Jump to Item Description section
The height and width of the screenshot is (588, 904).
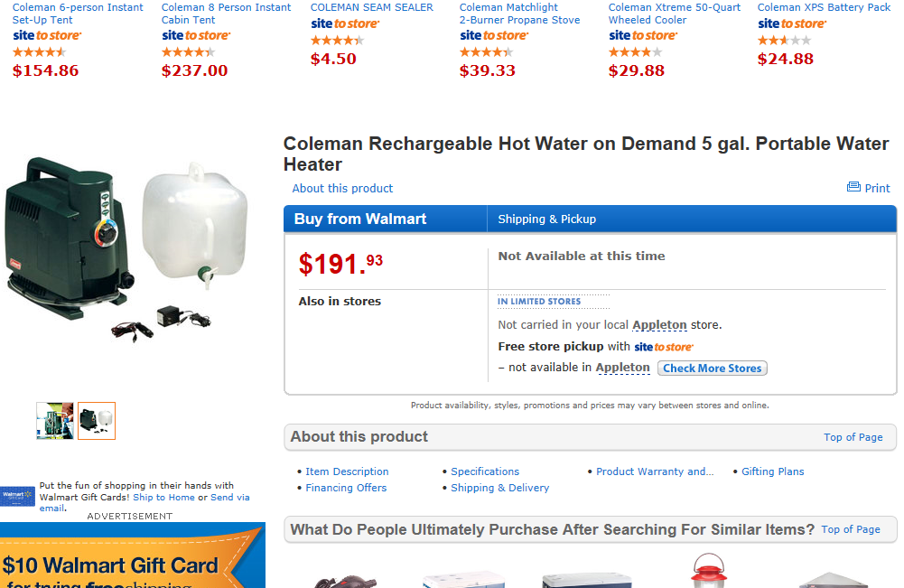pyautogui.click(x=347, y=471)
